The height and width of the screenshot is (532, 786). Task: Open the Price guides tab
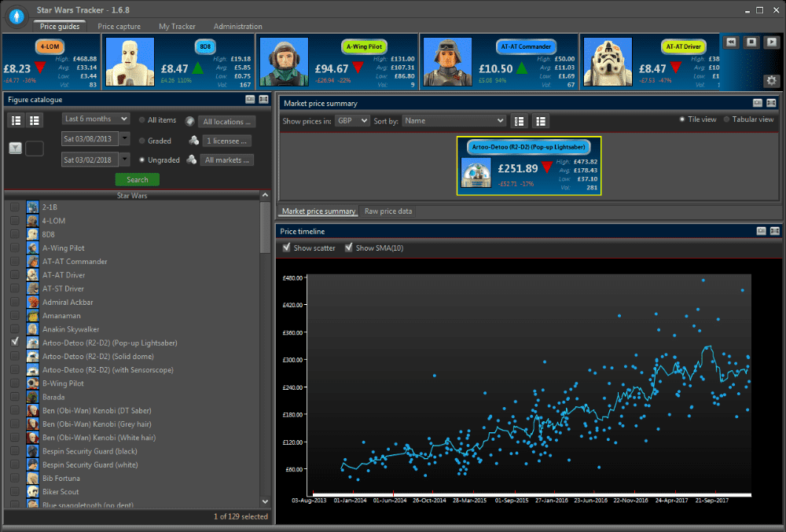click(x=60, y=26)
